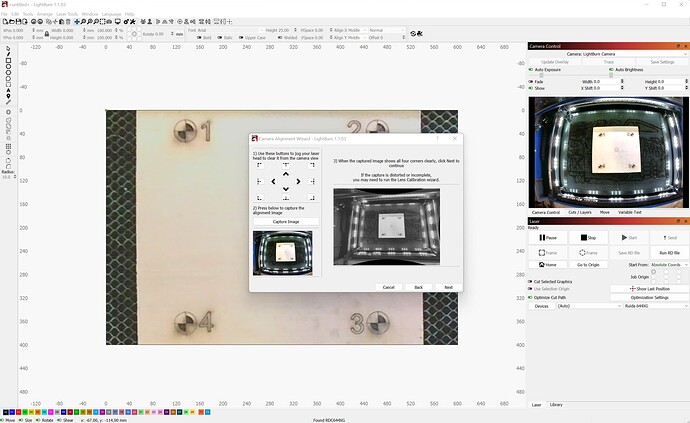
Task: Click the Home laser button
Action: 547,265
